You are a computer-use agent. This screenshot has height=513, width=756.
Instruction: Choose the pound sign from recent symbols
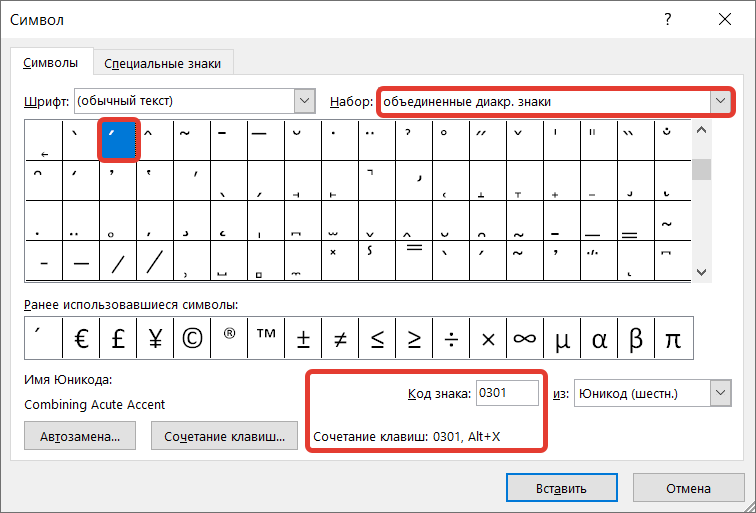tap(118, 338)
